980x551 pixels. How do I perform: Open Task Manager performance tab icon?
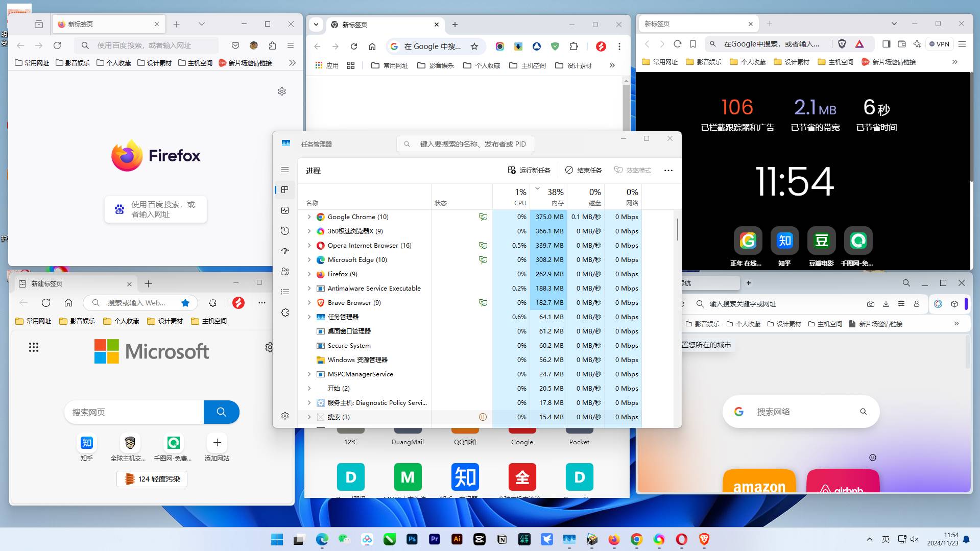[285, 210]
